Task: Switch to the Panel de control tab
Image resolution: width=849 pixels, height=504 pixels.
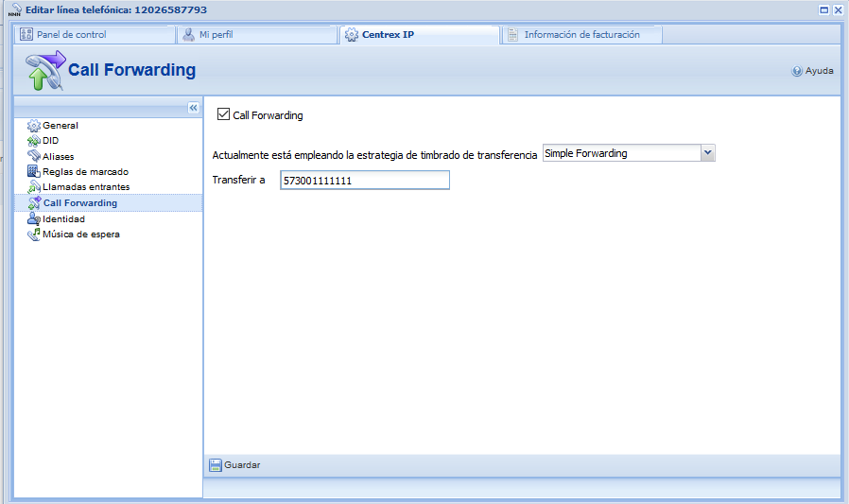Action: (x=95, y=35)
